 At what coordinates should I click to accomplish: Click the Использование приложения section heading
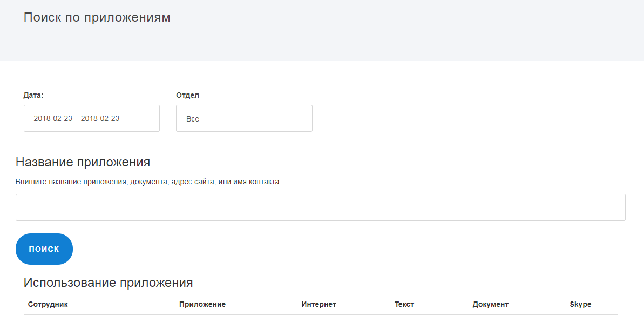point(108,283)
